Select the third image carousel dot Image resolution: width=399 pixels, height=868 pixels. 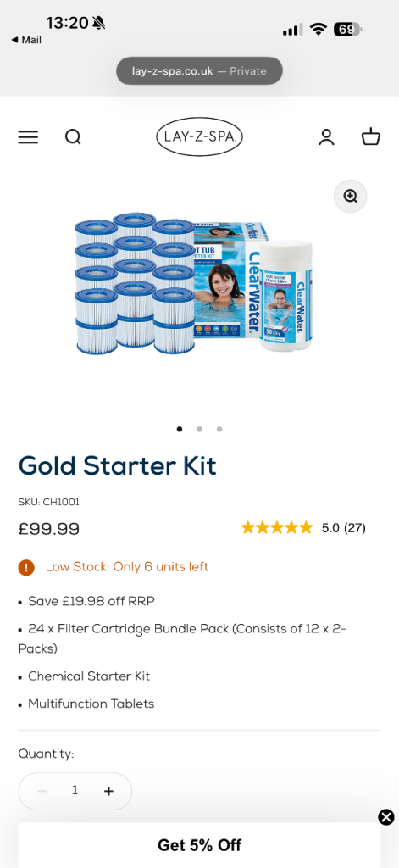coord(219,429)
